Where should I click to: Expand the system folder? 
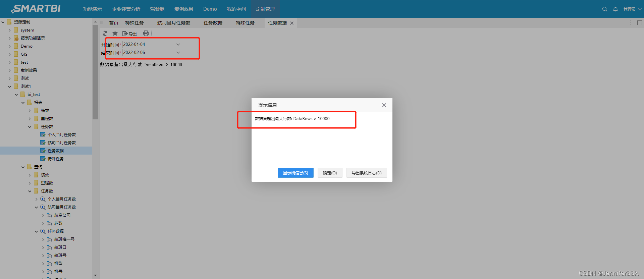tap(10, 30)
